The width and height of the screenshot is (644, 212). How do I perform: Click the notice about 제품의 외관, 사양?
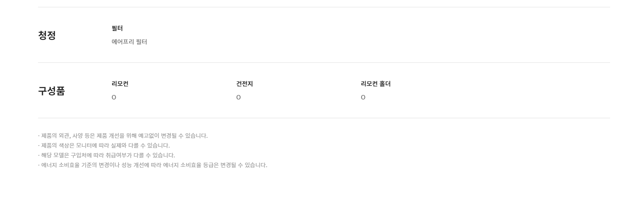point(123,136)
